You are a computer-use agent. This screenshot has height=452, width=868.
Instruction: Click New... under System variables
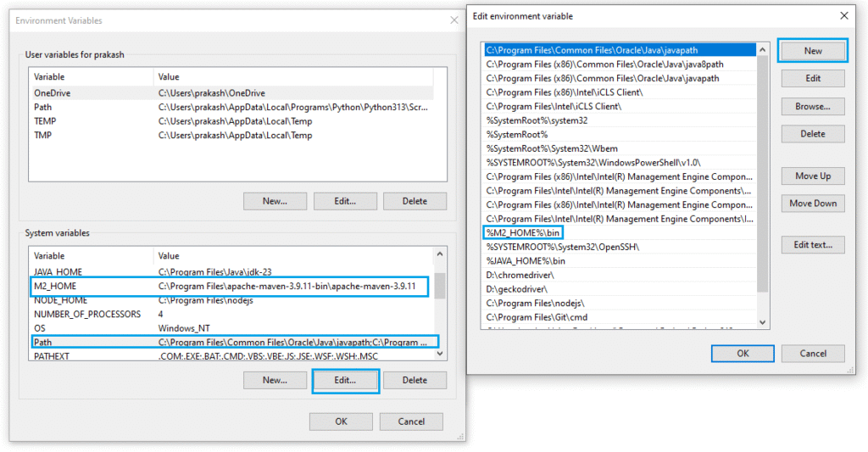(x=275, y=380)
